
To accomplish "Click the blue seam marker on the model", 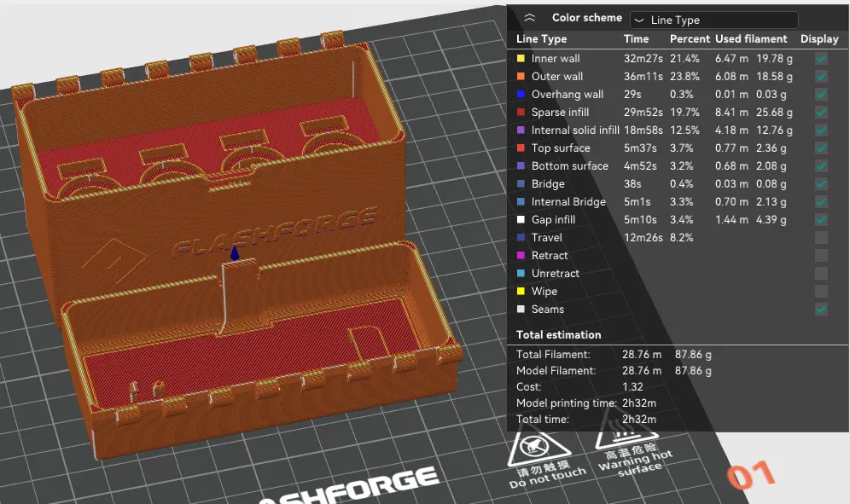I will pyautogui.click(x=234, y=252).
